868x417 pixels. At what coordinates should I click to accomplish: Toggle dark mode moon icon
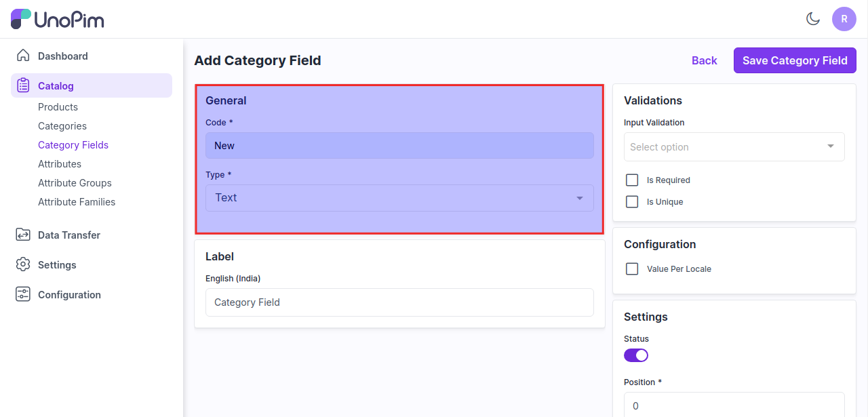(813, 19)
